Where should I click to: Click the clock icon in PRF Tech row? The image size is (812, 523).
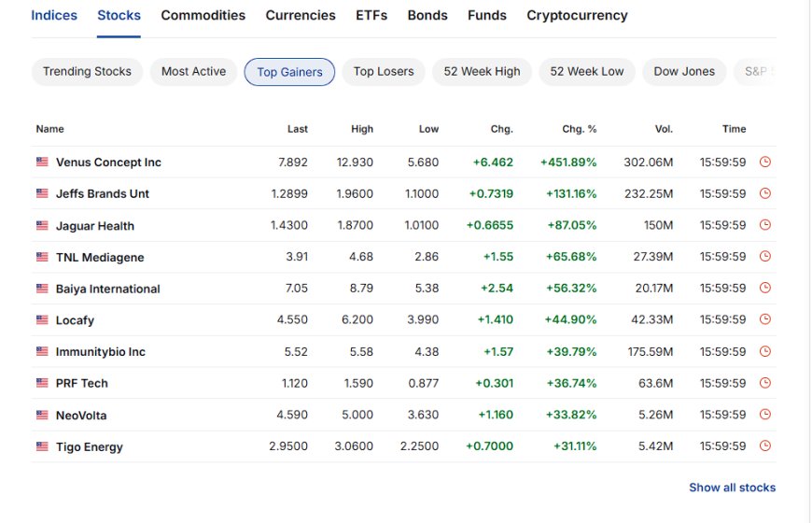click(765, 383)
